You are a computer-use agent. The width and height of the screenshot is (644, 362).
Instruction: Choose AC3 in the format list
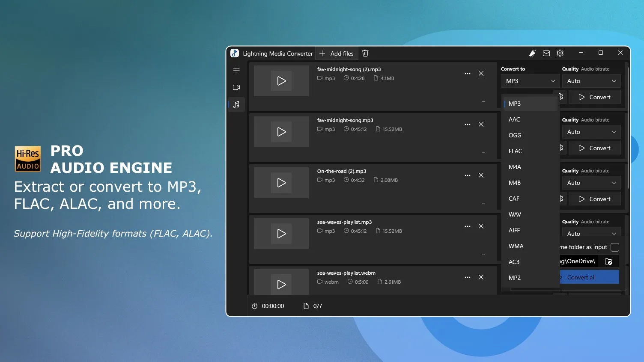[530, 262]
